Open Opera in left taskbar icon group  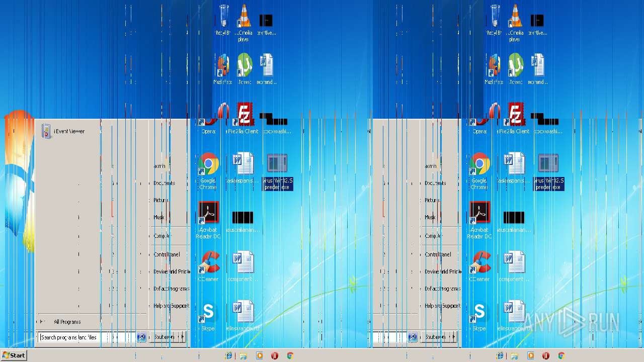tap(275, 355)
